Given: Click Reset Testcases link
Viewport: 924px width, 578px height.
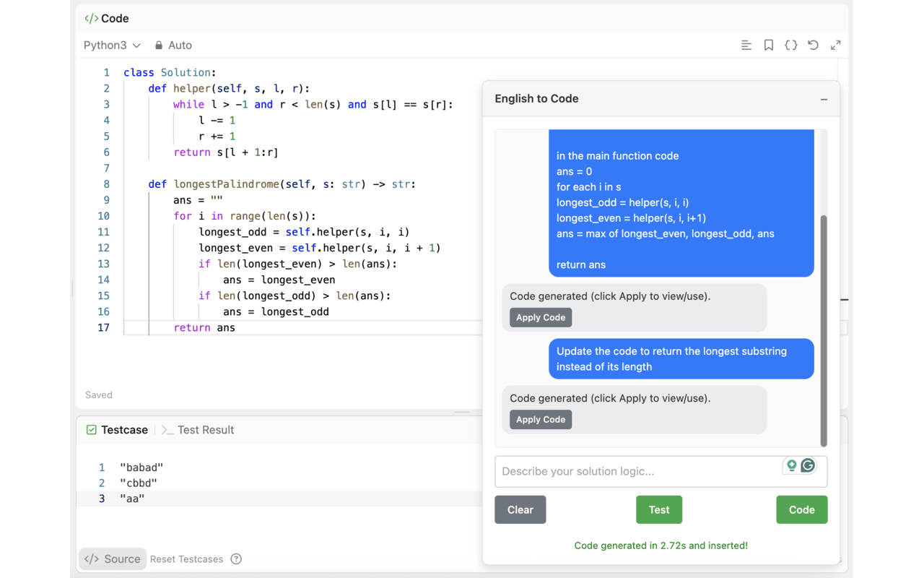Looking at the screenshot, I should [x=186, y=559].
